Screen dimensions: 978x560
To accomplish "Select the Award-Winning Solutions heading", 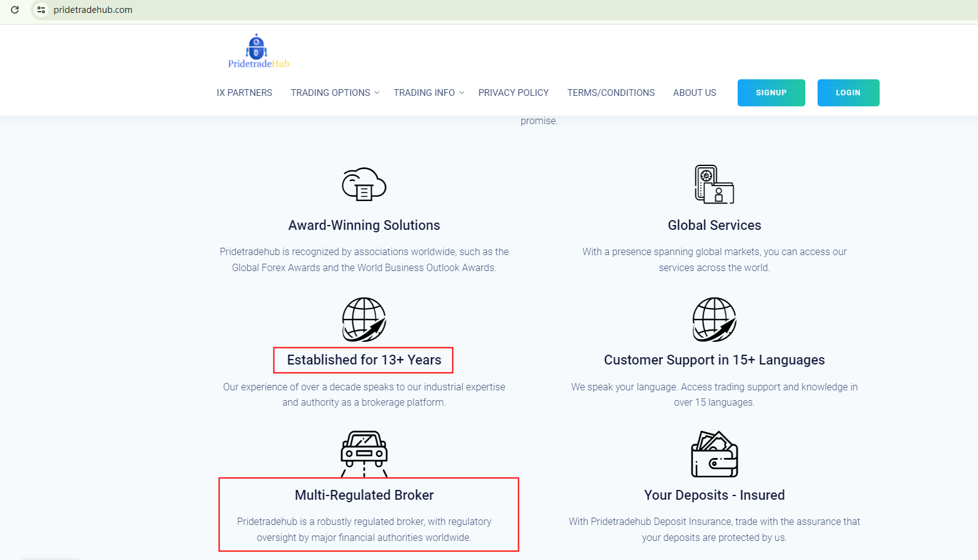I will coord(364,226).
